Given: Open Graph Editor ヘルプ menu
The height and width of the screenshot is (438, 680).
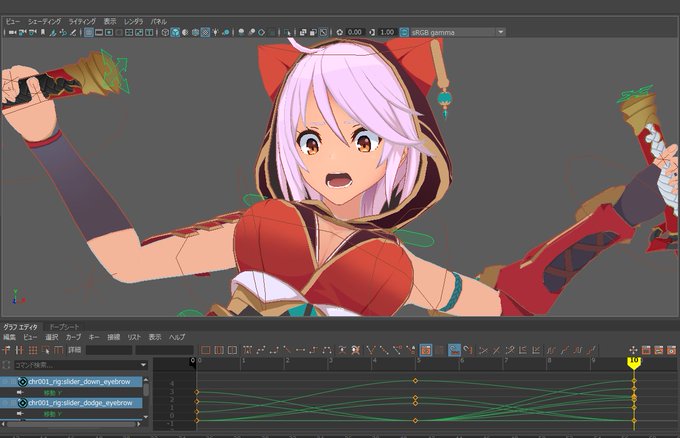Looking at the screenshot, I should click(x=177, y=337).
